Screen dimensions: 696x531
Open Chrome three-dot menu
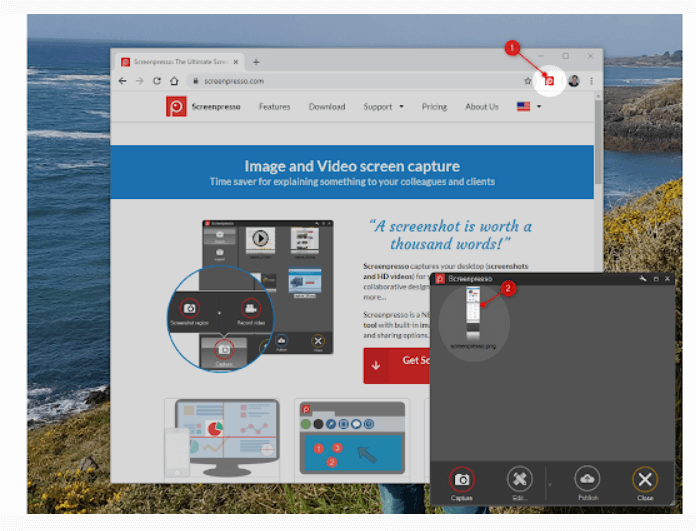pyautogui.click(x=591, y=81)
